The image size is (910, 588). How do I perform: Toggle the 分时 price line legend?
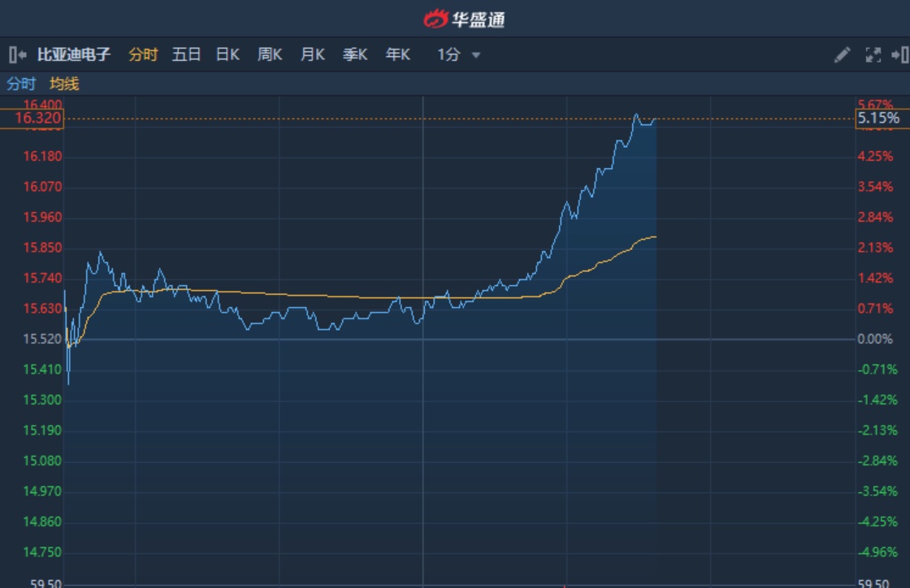(21, 84)
